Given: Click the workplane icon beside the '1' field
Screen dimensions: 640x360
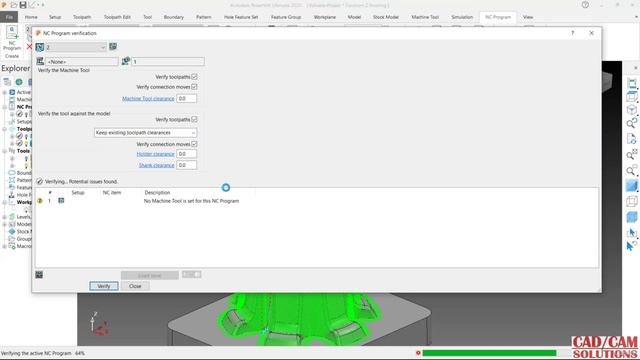Looking at the screenshot, I should pyautogui.click(x=126, y=61).
